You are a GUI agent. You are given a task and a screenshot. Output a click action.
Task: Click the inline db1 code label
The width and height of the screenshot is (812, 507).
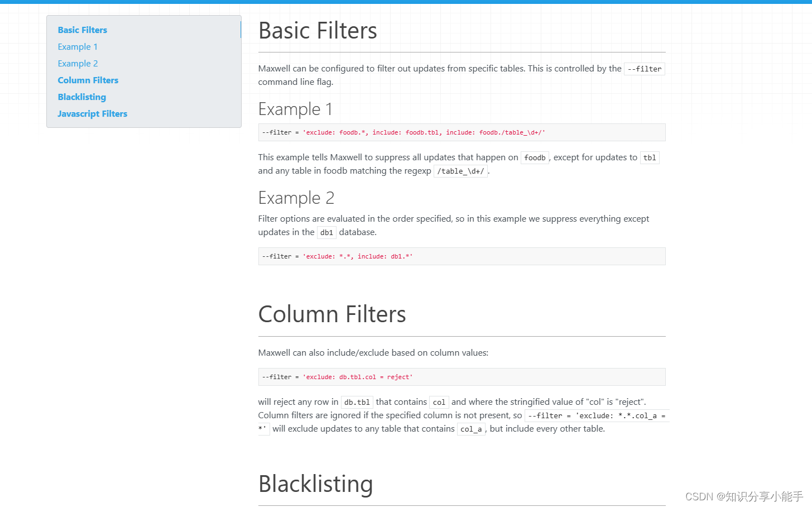pos(326,233)
